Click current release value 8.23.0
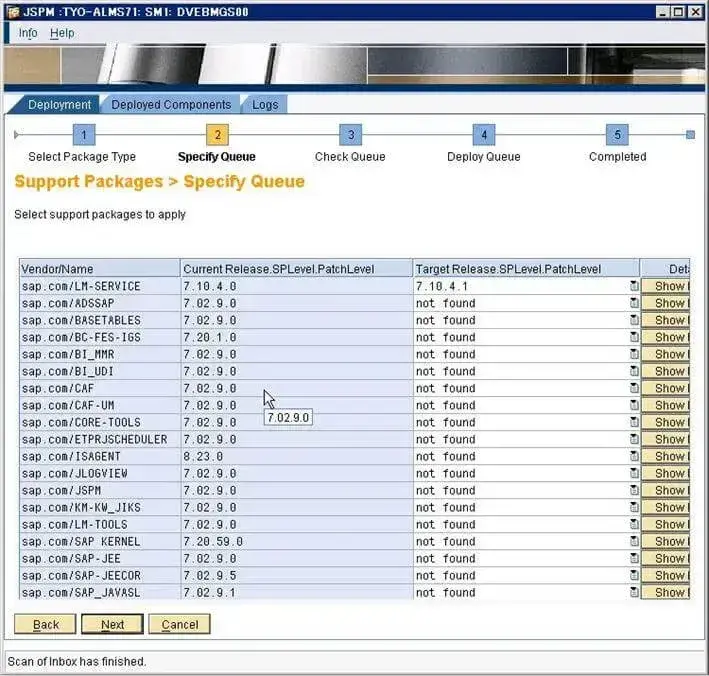The width and height of the screenshot is (709, 676). coord(203,456)
